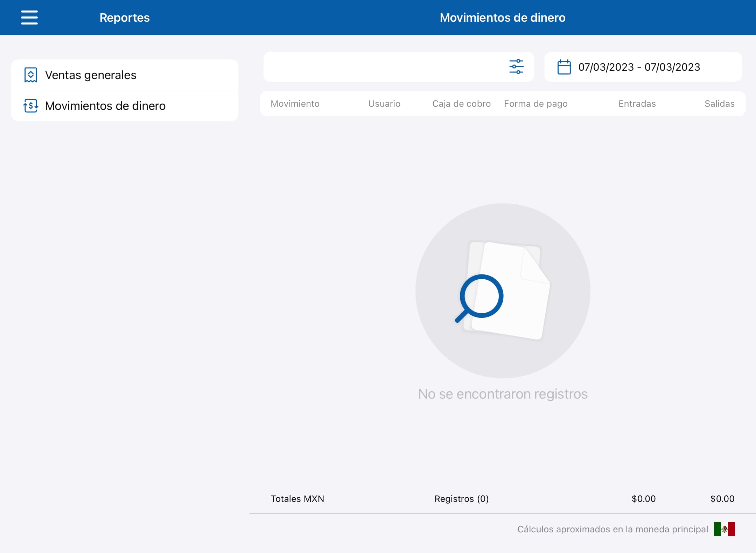
Task: Click the Movimientos de dinero money icon
Action: [x=30, y=106]
